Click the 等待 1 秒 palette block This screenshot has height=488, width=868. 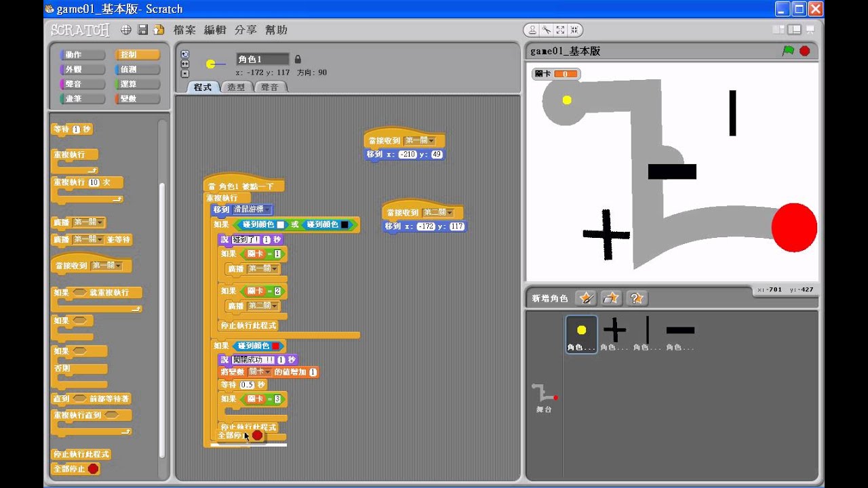(x=72, y=129)
